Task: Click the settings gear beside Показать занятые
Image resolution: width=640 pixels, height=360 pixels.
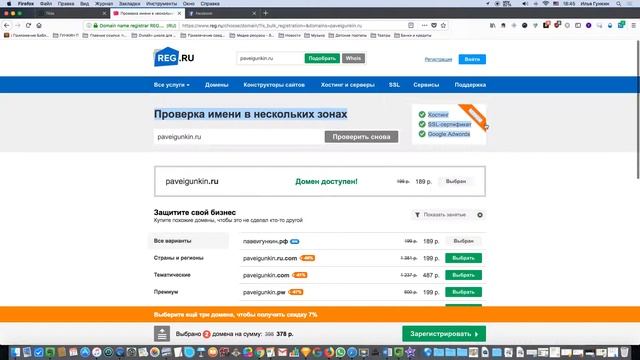Action: [x=480, y=215]
